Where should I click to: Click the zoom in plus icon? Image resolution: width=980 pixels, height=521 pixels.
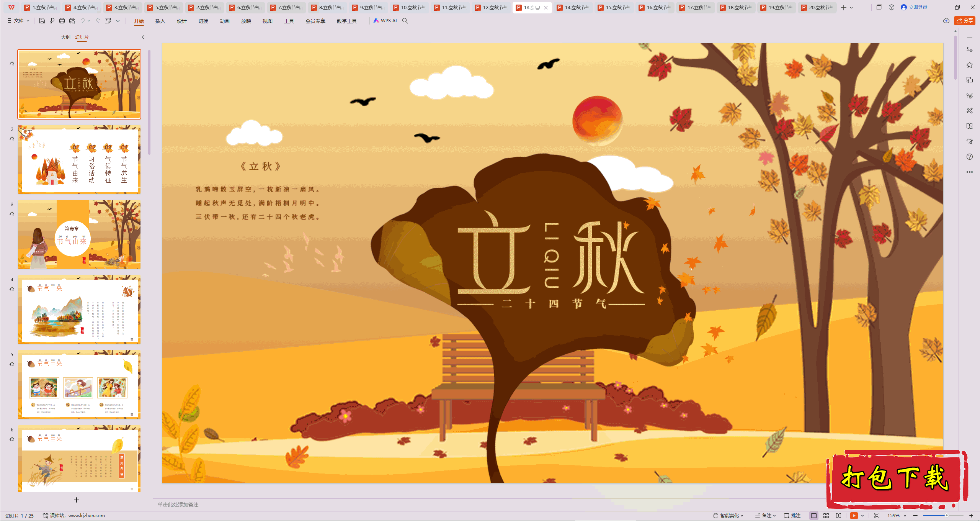pyautogui.click(x=971, y=516)
